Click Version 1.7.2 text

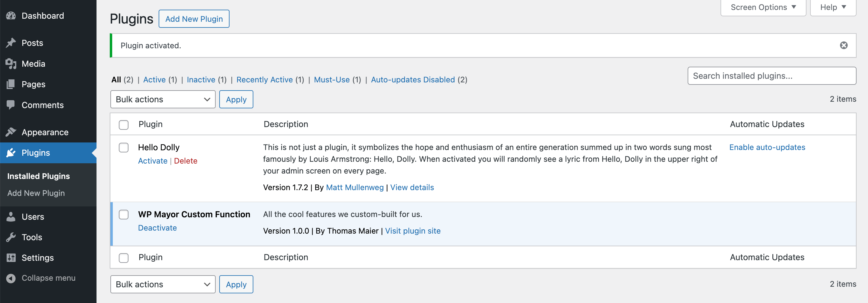point(285,187)
